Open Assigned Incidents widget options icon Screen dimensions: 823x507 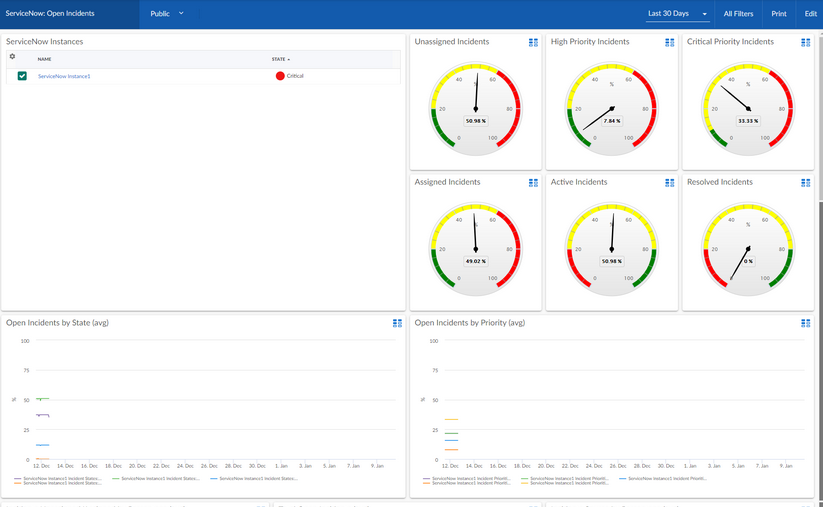point(533,183)
